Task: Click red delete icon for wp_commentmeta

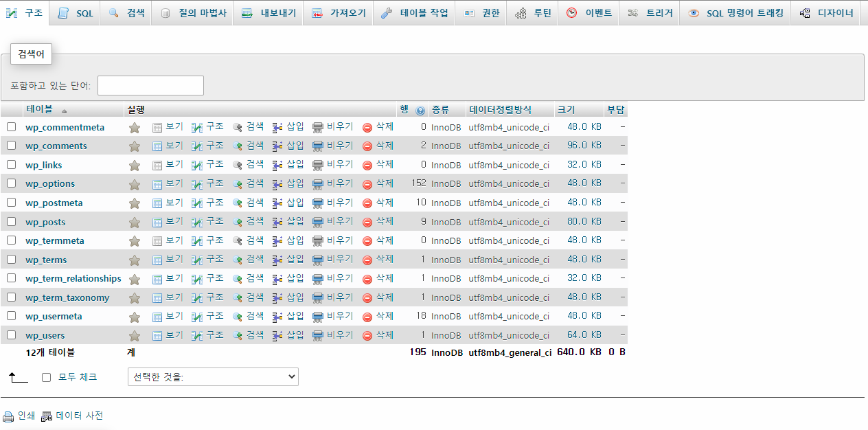Action: pos(367,127)
